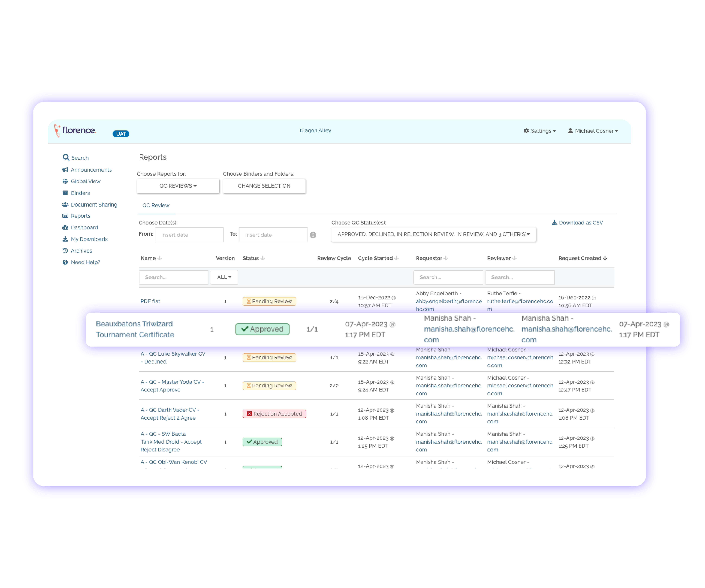This screenshot has height=588, width=705.
Task: Click the Global View globe icon
Action: [65, 181]
